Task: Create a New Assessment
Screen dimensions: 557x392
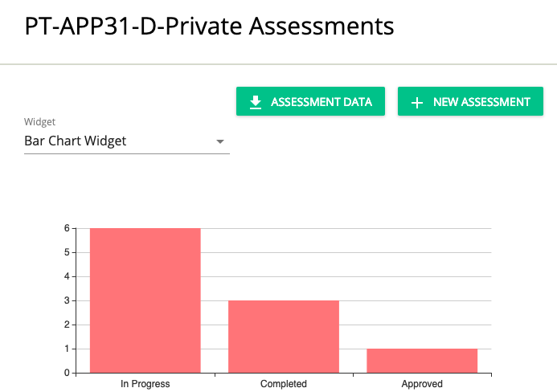Action: 470,101
